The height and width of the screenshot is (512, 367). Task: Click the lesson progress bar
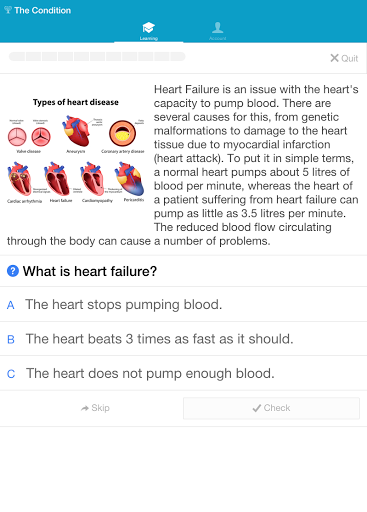pos(97,56)
